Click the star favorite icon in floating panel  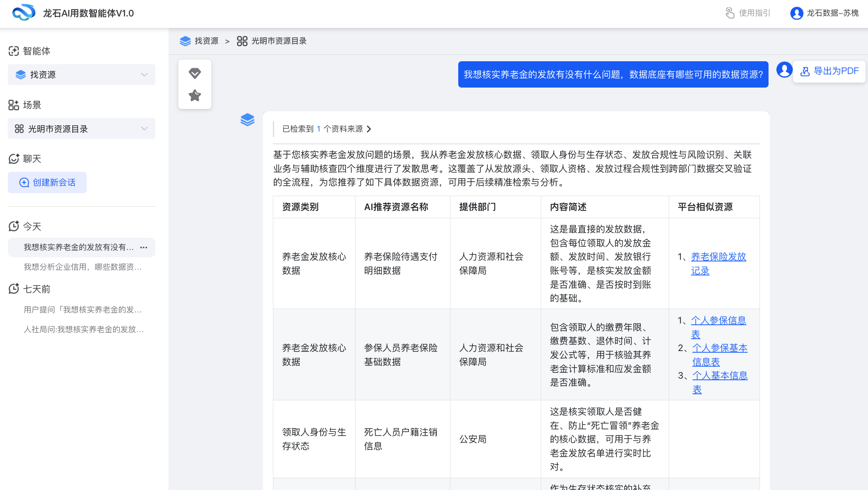tap(195, 95)
